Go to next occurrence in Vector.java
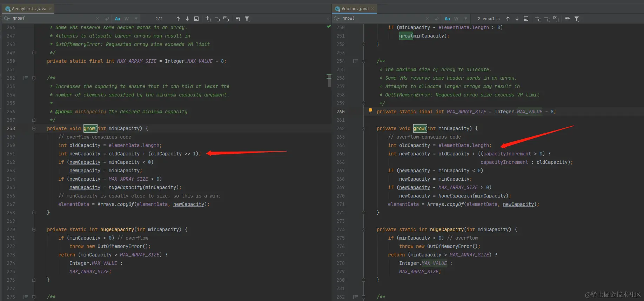Image resolution: width=644 pixels, height=301 pixels. click(x=517, y=19)
